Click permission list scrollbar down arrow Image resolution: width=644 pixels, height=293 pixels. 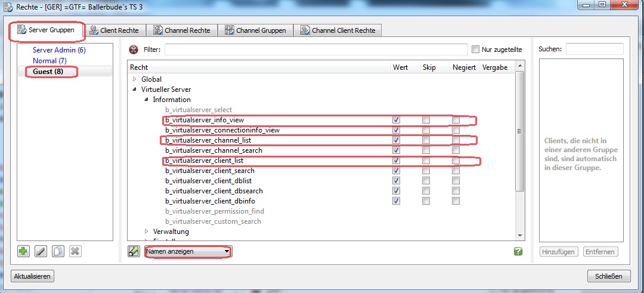(x=519, y=236)
